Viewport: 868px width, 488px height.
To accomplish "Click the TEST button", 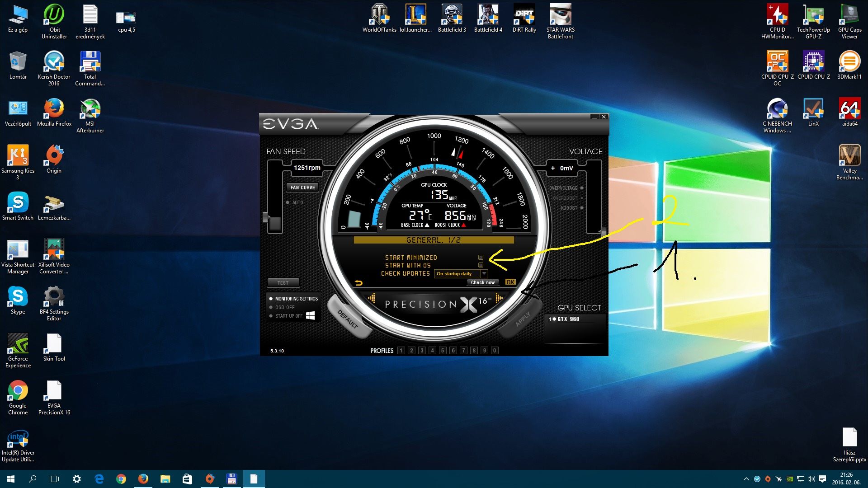I will click(283, 283).
